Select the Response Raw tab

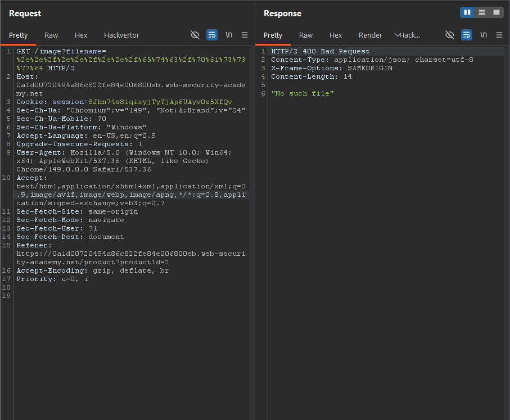(x=306, y=35)
